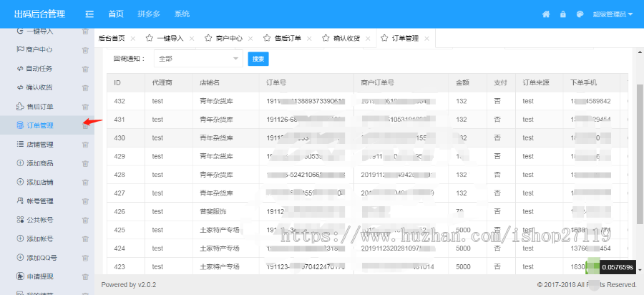Open 添加商品 in the sidebar
This screenshot has width=644, height=295.
40,163
